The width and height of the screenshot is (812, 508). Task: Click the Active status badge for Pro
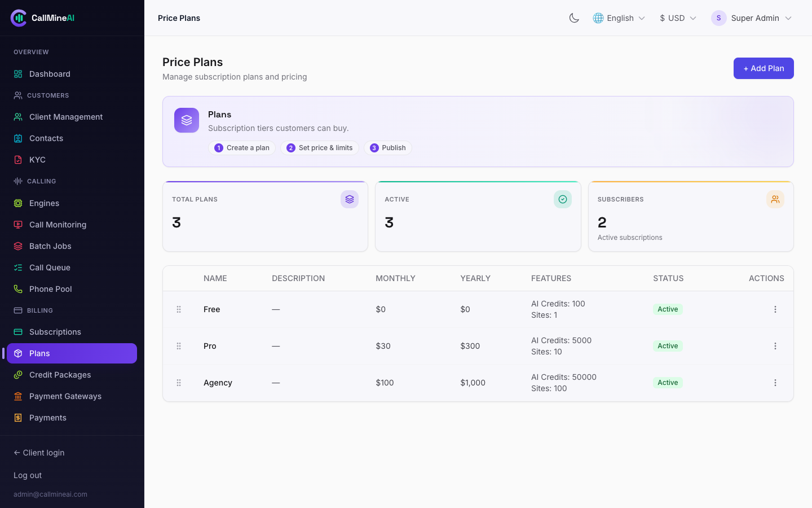click(x=668, y=346)
